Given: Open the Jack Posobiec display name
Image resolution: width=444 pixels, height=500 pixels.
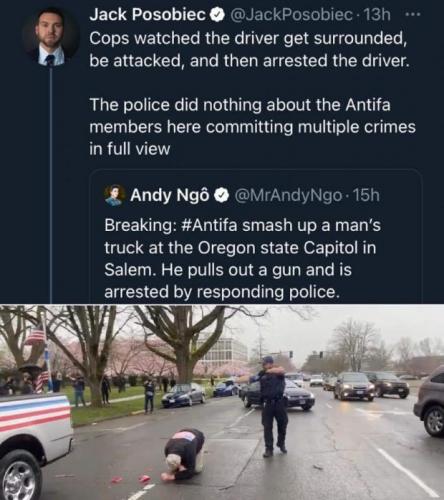Looking at the screenshot, I should (148, 15).
